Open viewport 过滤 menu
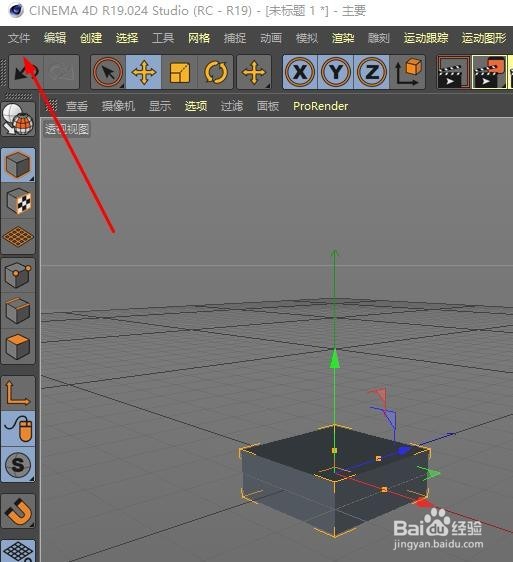 tap(232, 106)
